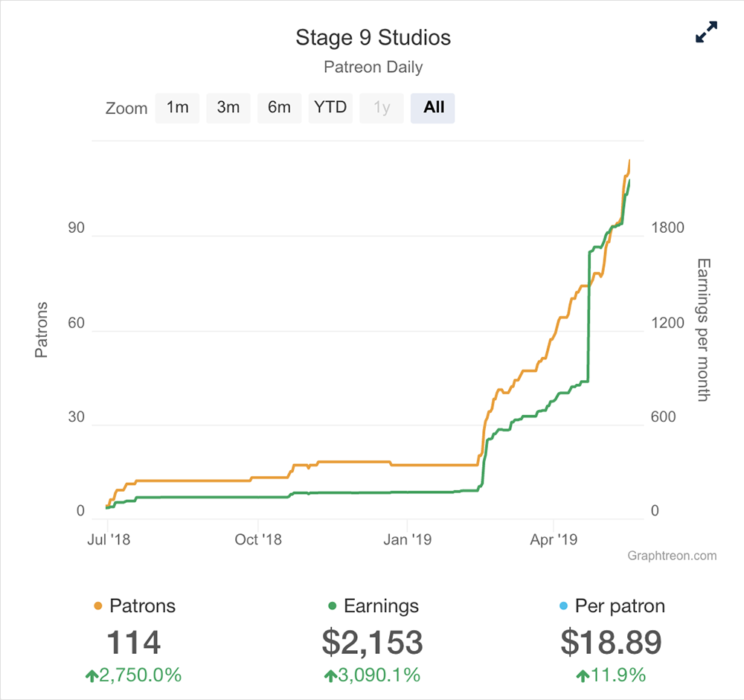This screenshot has height=700, width=744.
Task: Click the Stage 9 Studios chart title
Action: 373,37
